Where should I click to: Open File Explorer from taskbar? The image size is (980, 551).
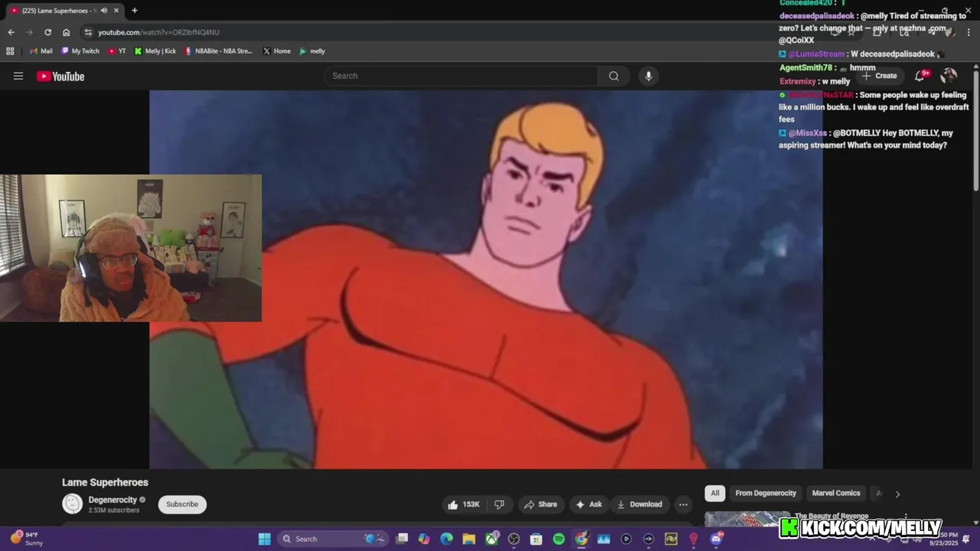[469, 539]
